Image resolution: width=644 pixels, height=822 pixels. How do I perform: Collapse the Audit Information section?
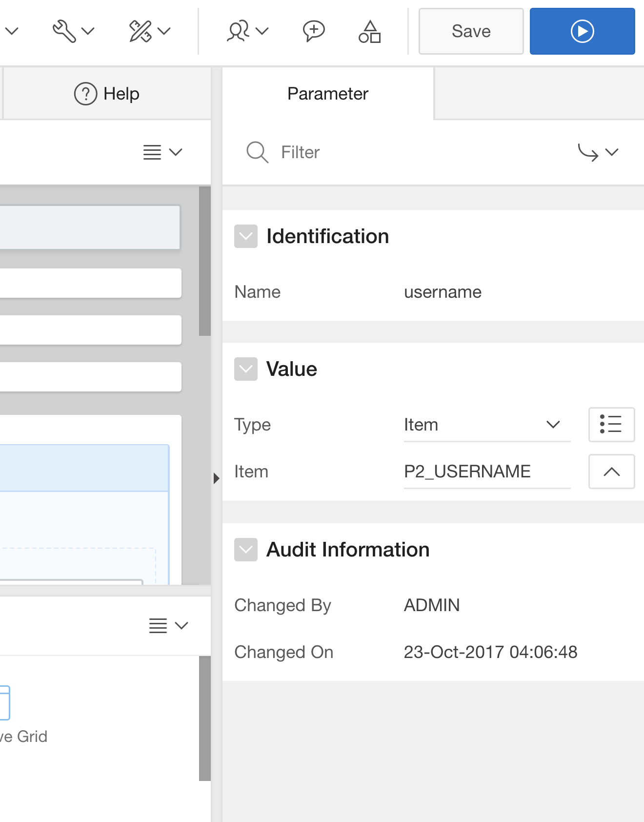[x=246, y=550]
